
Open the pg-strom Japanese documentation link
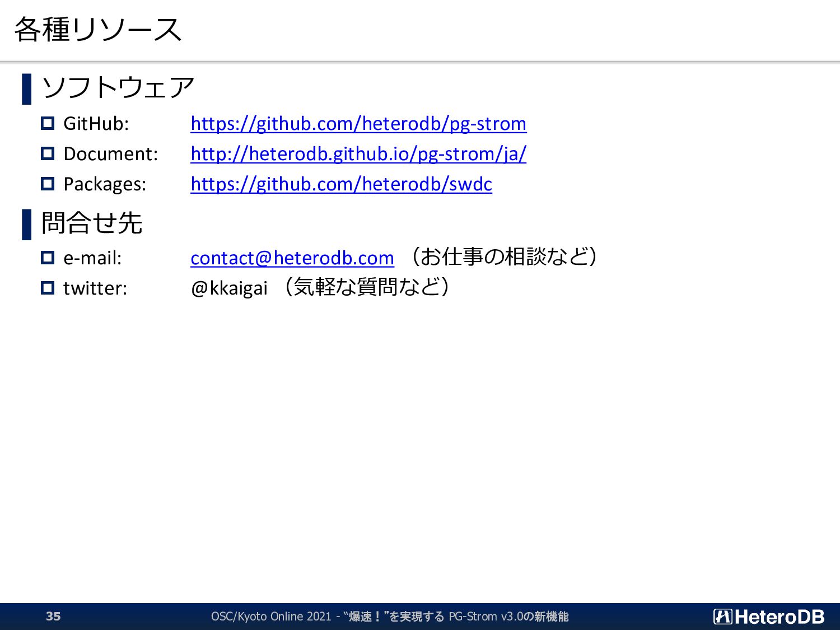(358, 154)
